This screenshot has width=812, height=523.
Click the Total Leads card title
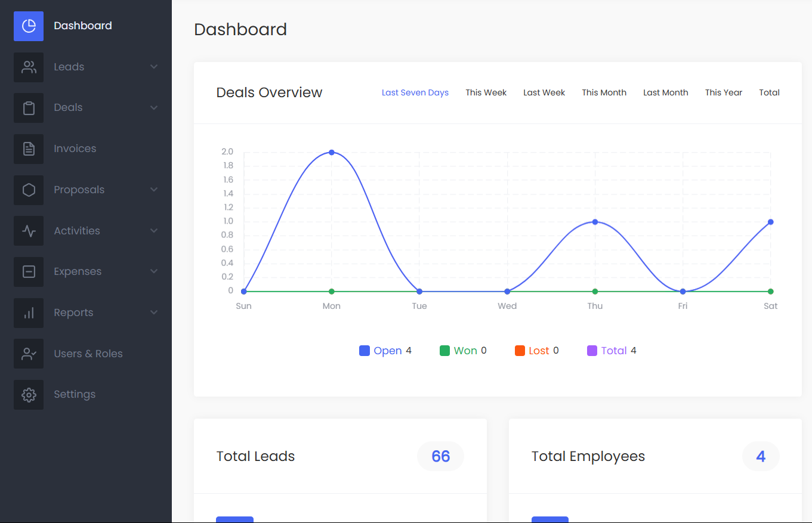(x=255, y=456)
